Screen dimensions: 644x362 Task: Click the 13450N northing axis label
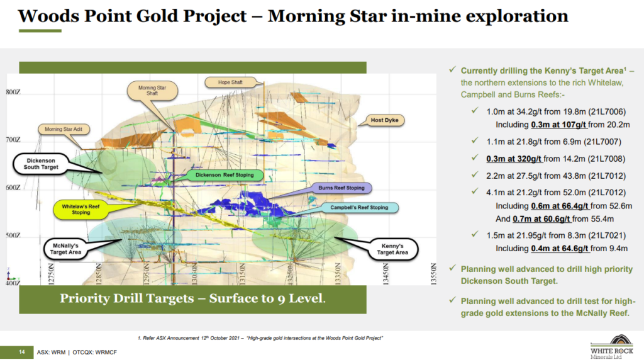pos(386,274)
